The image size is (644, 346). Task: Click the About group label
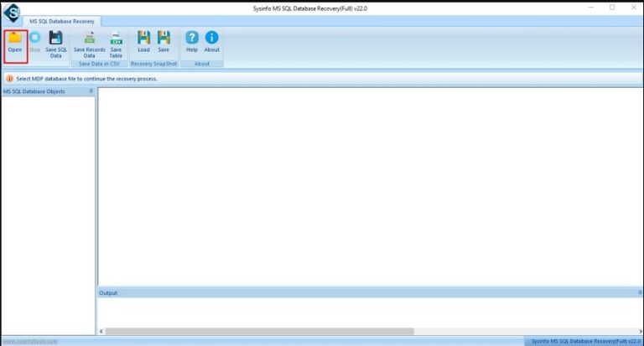point(201,64)
